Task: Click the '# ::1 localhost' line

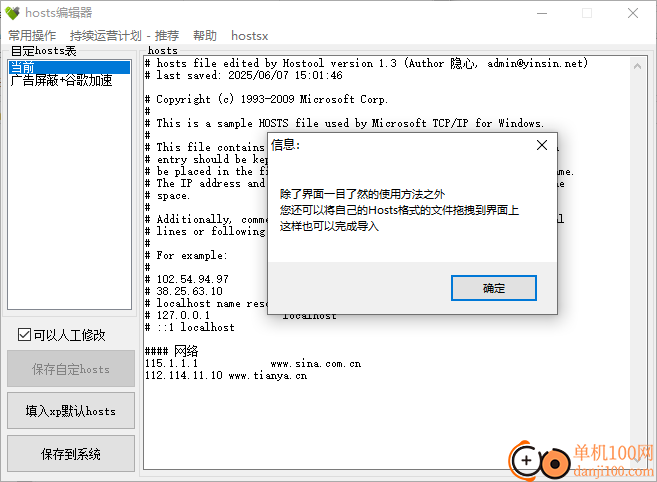Action: point(190,327)
